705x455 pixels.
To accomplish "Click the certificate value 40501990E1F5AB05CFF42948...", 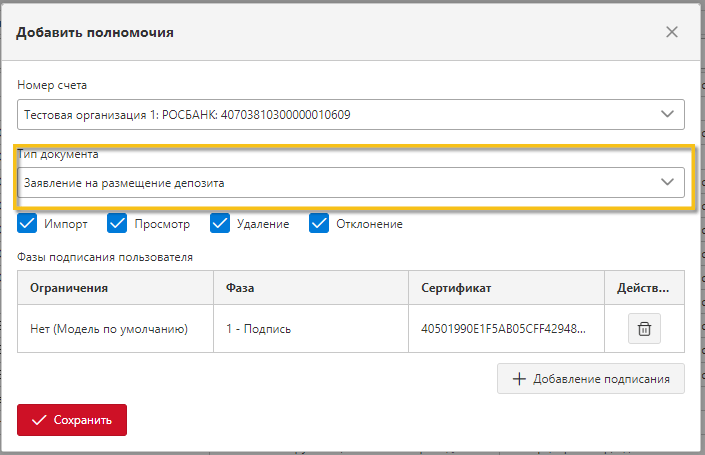I will tap(503, 329).
